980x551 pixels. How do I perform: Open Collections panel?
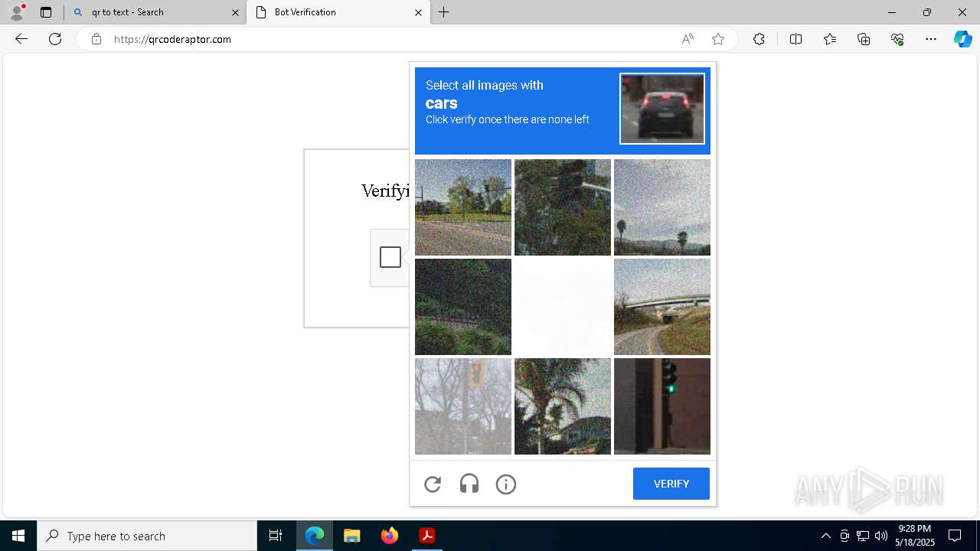pos(864,39)
